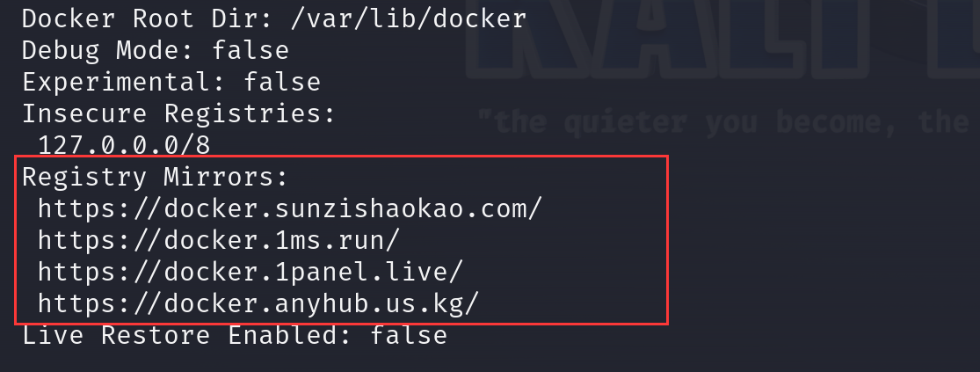Click the docker.sunzishaokao.com mirror URL
The image size is (980, 372).
click(289, 208)
